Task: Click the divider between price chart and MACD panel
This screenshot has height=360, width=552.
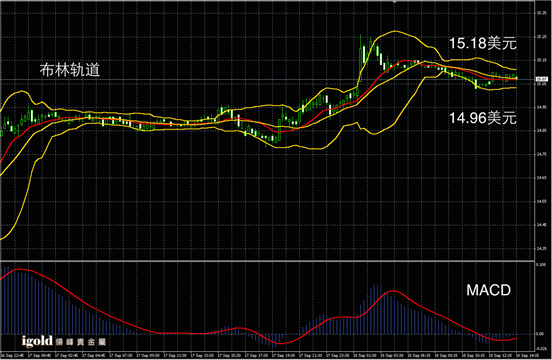Action: [268, 261]
